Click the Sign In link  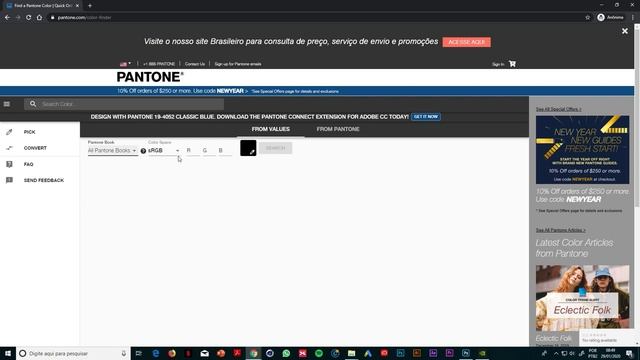(x=498, y=64)
